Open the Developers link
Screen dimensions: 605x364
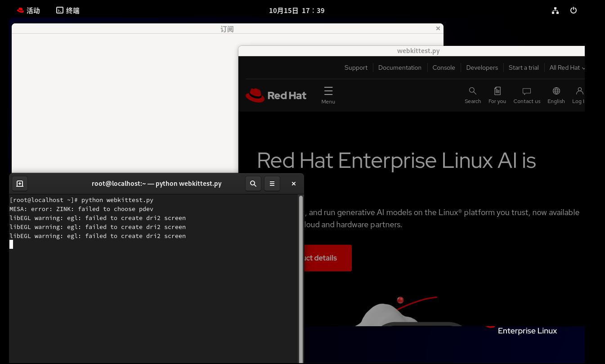(482, 67)
